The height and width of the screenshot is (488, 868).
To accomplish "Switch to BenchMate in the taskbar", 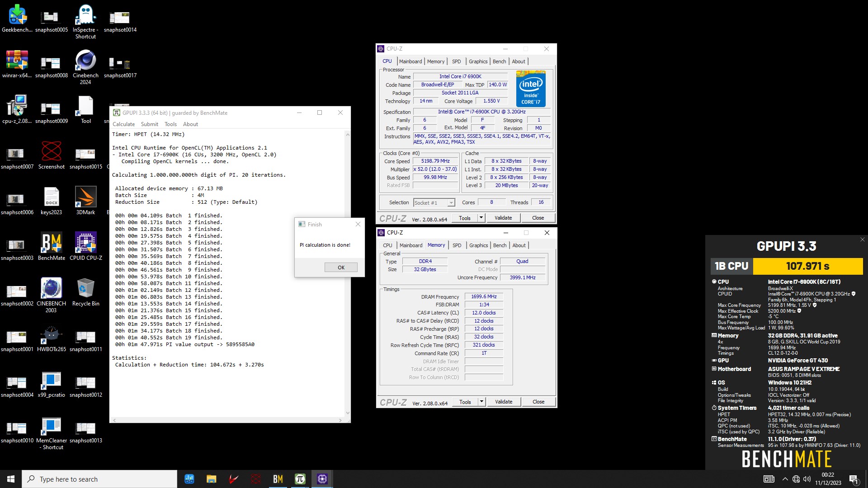I will click(x=278, y=479).
